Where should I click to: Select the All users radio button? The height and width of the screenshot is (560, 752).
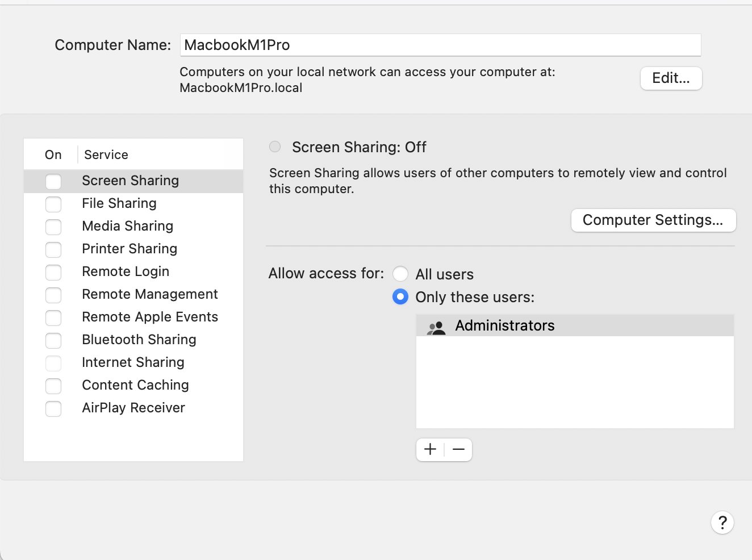pyautogui.click(x=400, y=274)
